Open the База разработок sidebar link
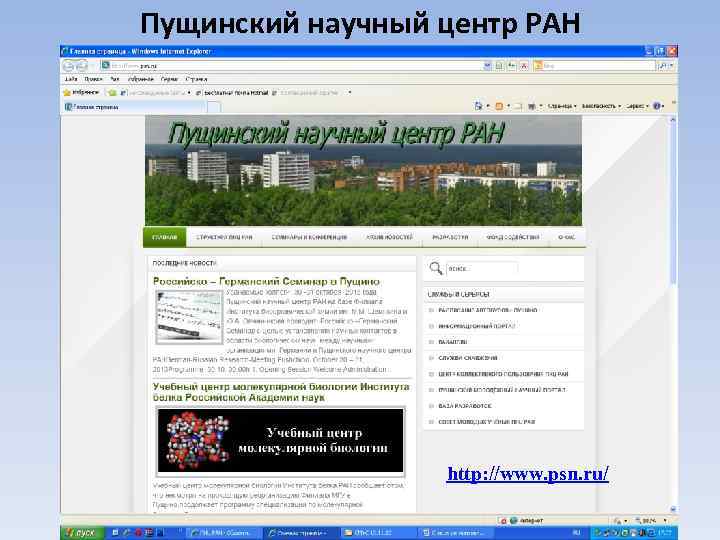This screenshot has height=540, width=720. pyautogui.click(x=465, y=406)
